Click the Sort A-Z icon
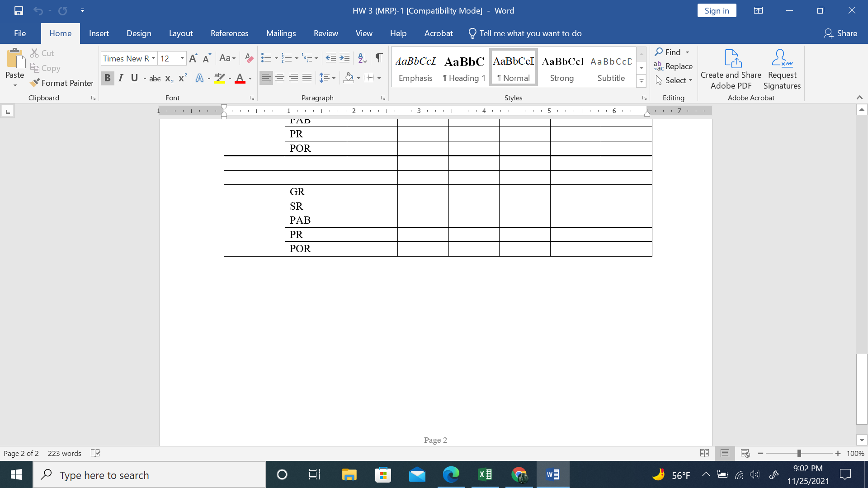This screenshot has width=868, height=488. [362, 58]
